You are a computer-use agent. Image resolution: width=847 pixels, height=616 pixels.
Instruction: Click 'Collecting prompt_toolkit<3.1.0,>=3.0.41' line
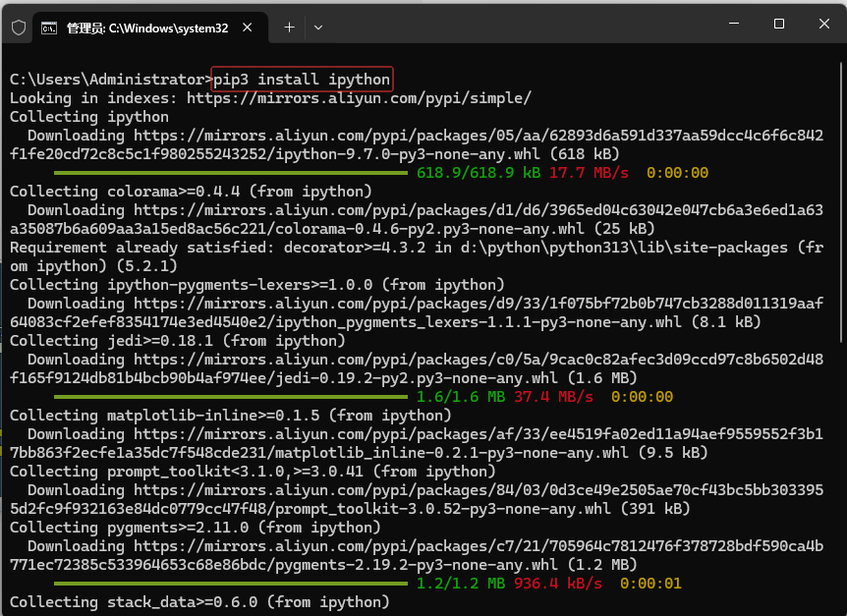tap(253, 472)
